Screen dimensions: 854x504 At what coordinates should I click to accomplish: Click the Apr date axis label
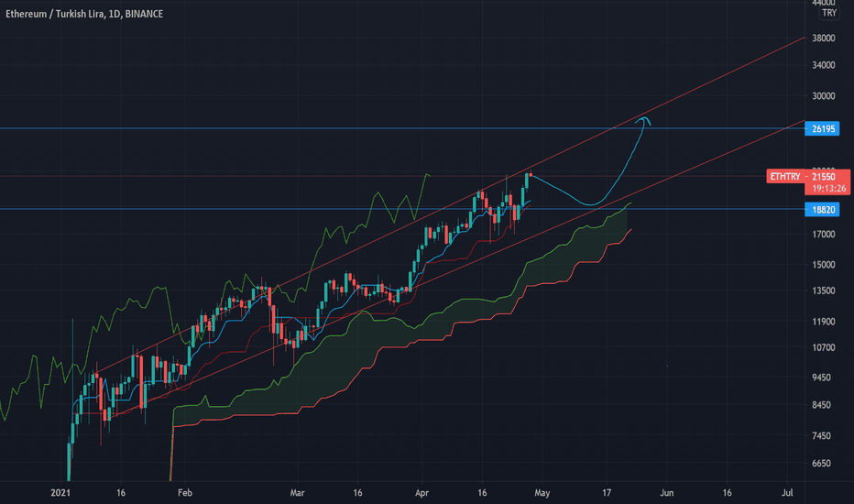pos(422,493)
